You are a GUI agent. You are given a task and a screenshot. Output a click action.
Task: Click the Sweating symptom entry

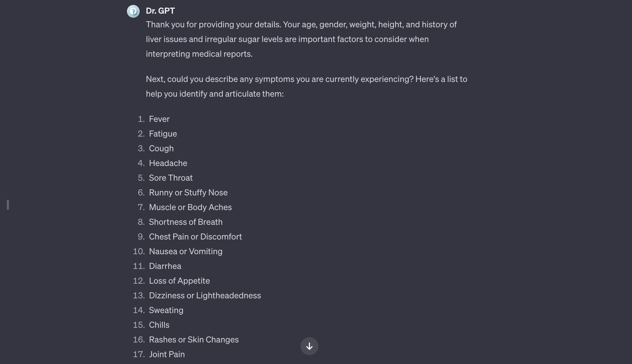[x=166, y=310]
